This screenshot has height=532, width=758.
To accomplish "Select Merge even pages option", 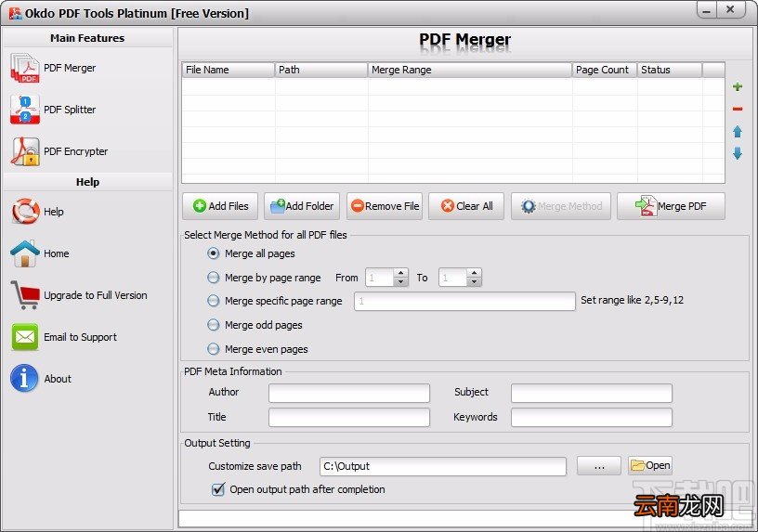I will click(x=214, y=349).
